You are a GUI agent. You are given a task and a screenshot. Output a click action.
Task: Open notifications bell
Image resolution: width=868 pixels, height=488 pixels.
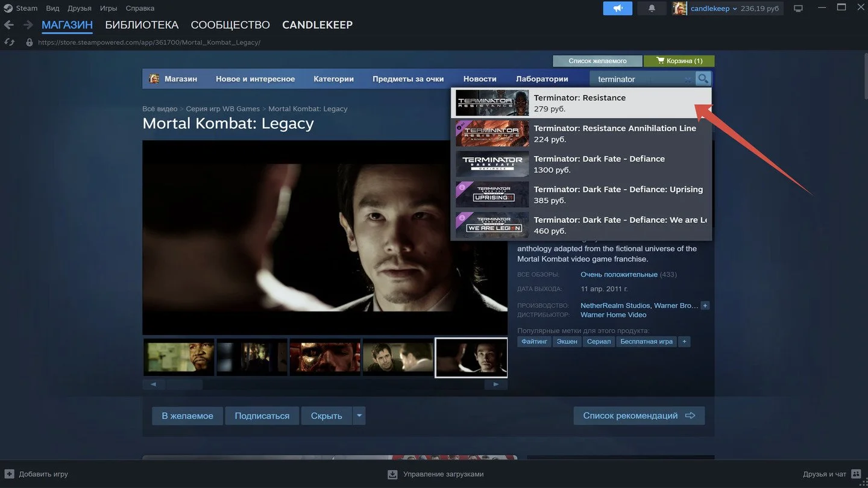click(652, 8)
